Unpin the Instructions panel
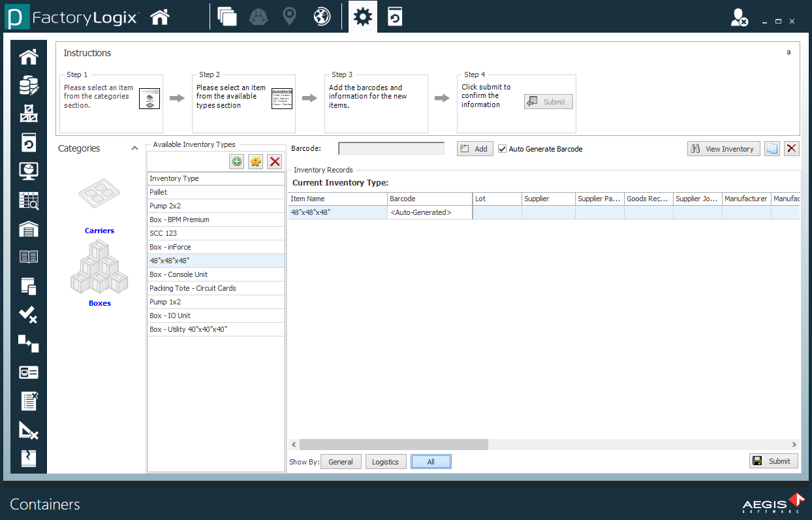 tap(789, 53)
